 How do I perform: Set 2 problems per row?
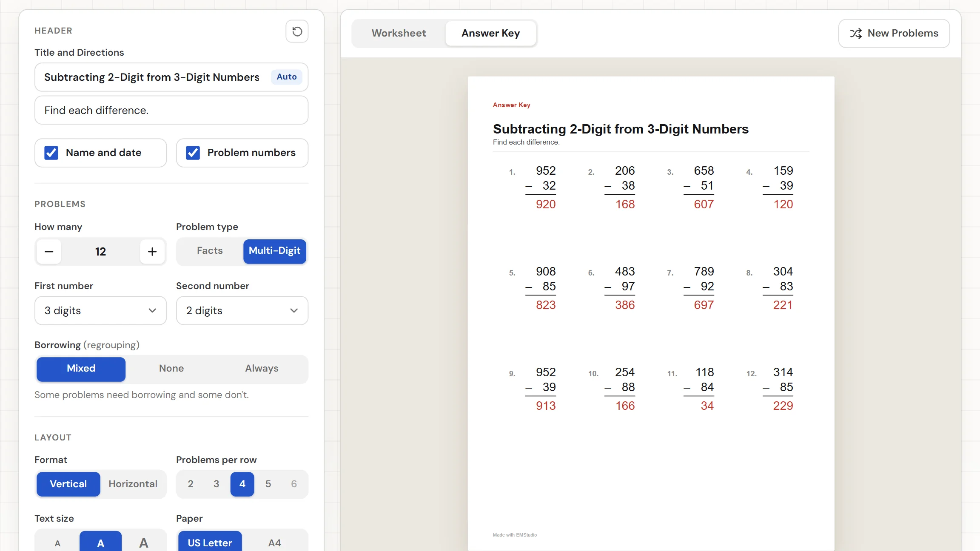point(191,484)
